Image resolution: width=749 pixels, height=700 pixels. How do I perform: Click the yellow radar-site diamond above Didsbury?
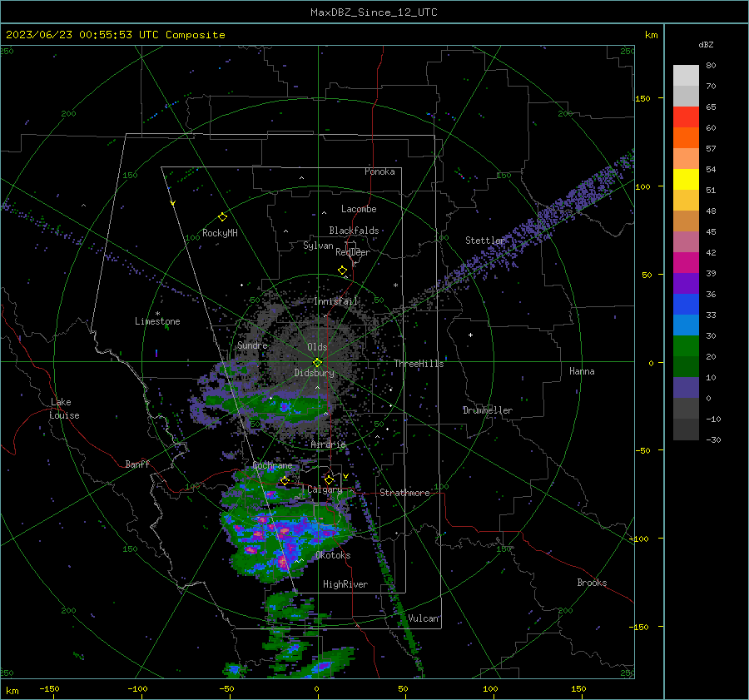[x=317, y=362]
